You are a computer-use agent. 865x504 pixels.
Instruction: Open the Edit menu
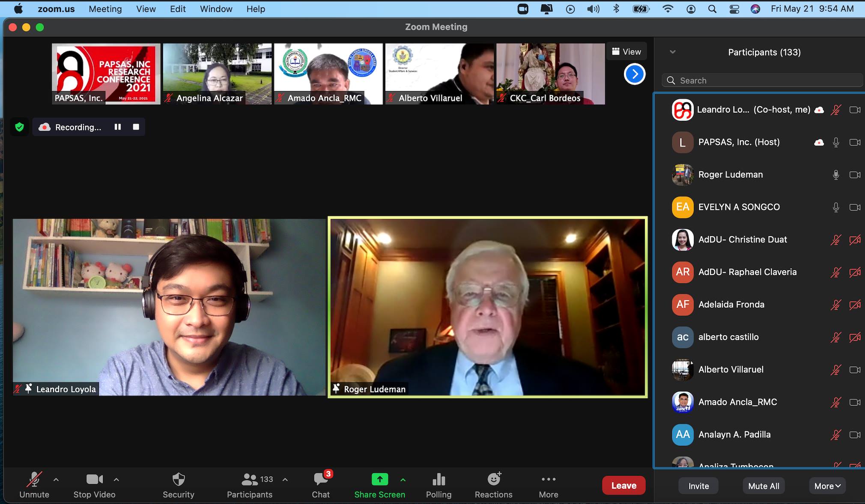pyautogui.click(x=178, y=9)
